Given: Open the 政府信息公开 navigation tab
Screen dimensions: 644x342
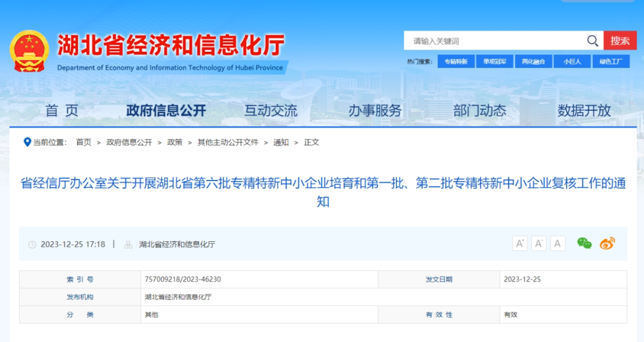Looking at the screenshot, I should pos(166,110).
